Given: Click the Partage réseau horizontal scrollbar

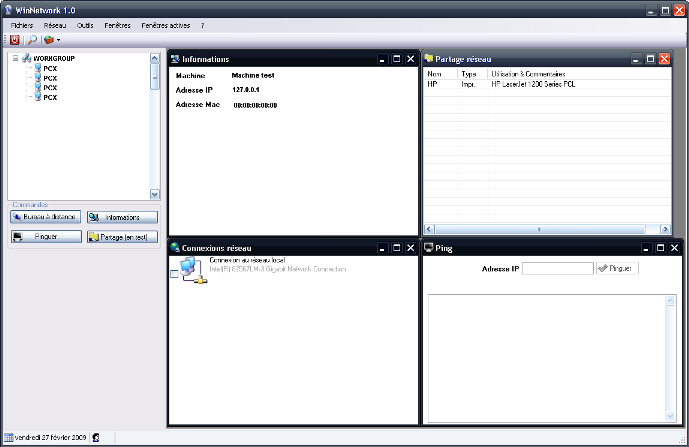Looking at the screenshot, I should pyautogui.click(x=540, y=229).
